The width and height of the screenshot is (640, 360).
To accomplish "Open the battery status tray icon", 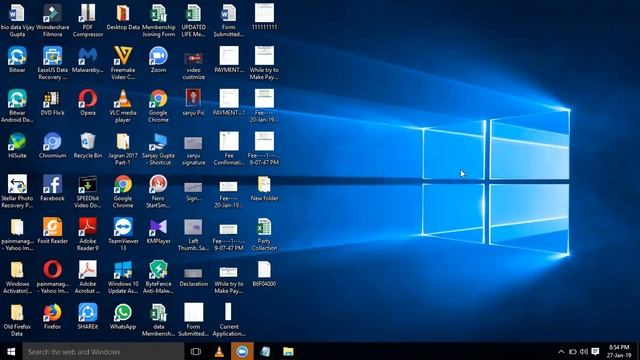I will click(x=573, y=351).
